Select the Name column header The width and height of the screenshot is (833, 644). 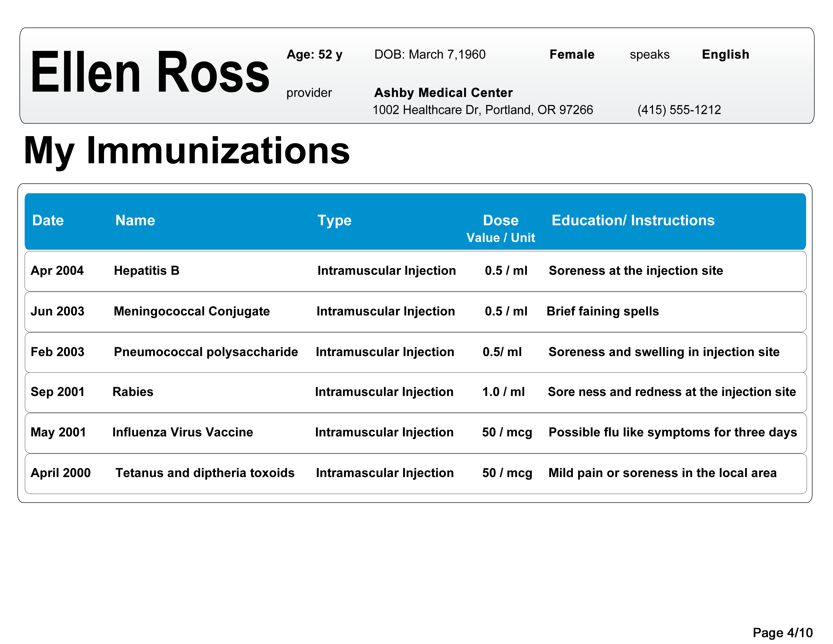[135, 220]
